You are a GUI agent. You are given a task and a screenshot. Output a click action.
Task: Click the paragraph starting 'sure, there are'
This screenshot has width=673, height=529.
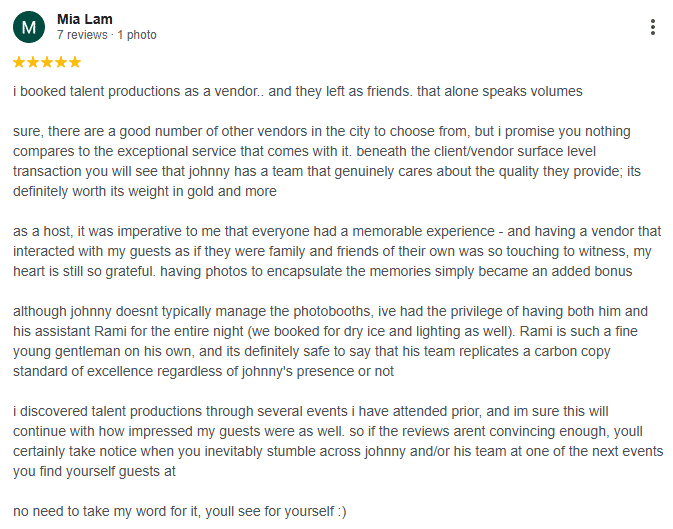click(327, 161)
